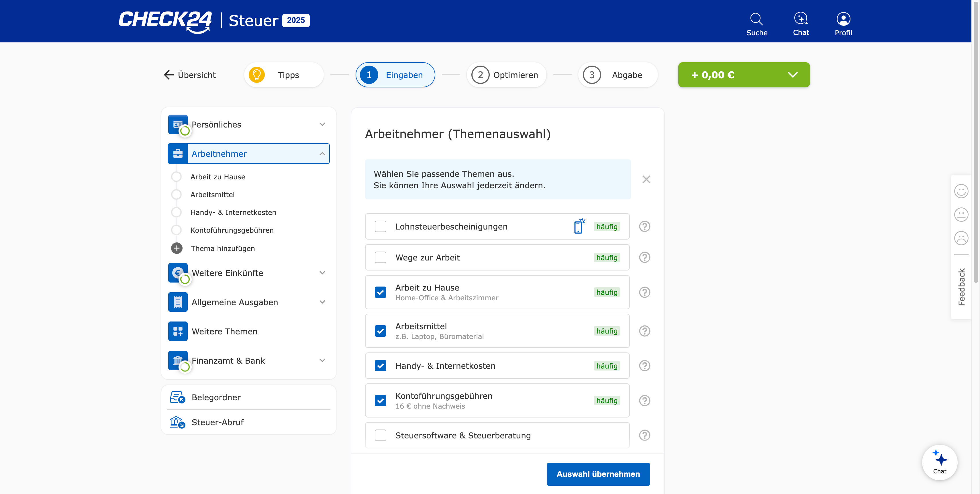This screenshot has width=980, height=494.
Task: Collapse the Arbeitnehmer section
Action: pyautogui.click(x=322, y=154)
